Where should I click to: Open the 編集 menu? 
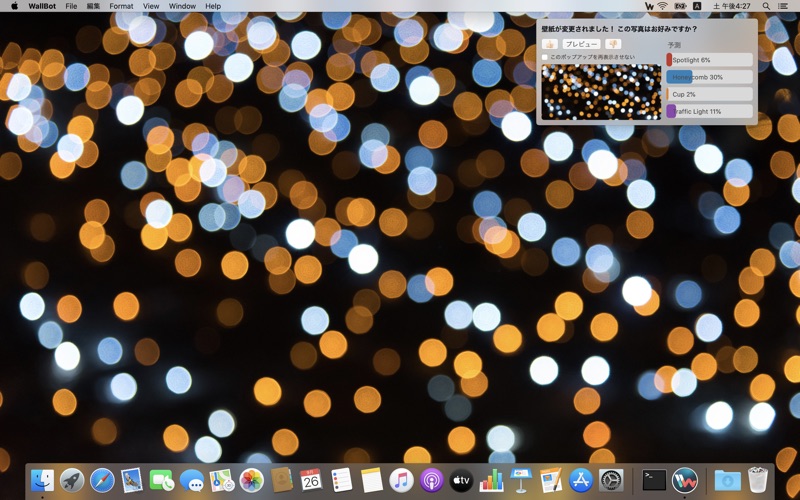pos(93,6)
